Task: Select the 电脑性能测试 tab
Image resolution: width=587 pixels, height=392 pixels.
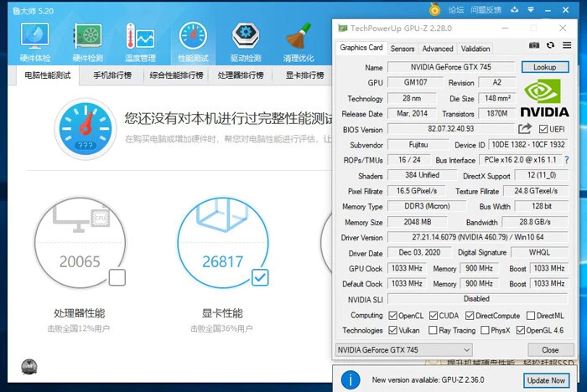Action: point(48,75)
